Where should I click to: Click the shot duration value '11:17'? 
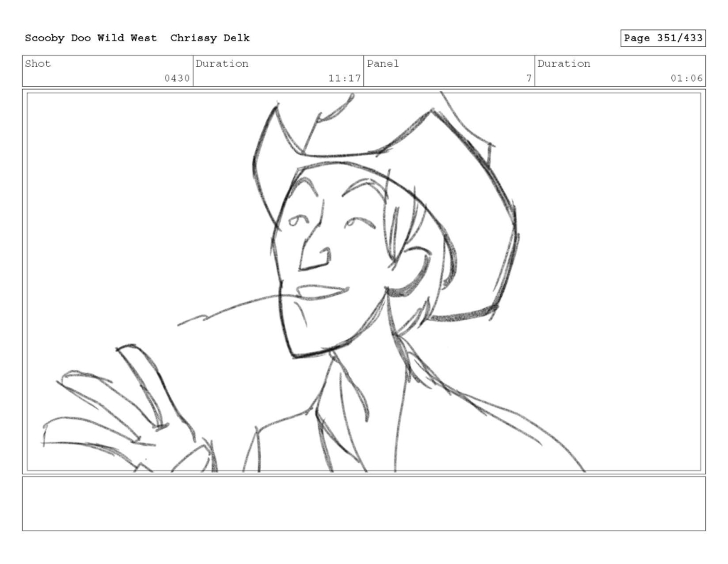[345, 78]
